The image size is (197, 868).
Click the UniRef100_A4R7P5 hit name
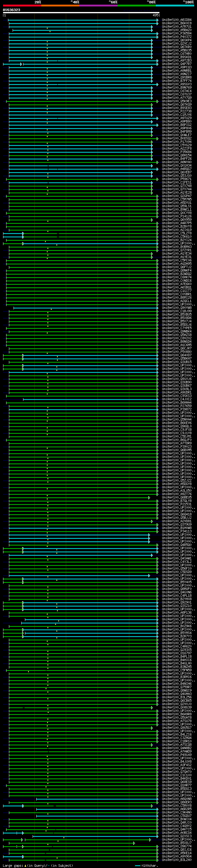click(x=176, y=223)
